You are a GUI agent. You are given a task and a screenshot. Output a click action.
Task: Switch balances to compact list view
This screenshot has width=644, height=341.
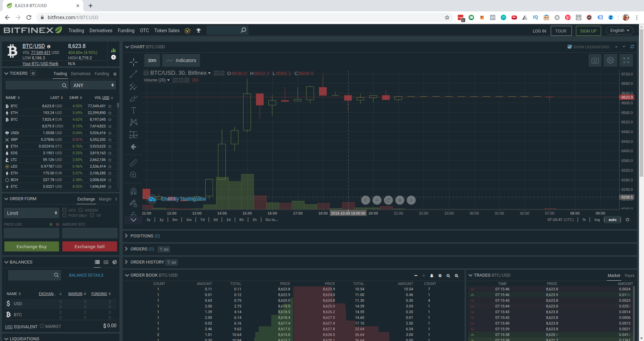[106, 262]
